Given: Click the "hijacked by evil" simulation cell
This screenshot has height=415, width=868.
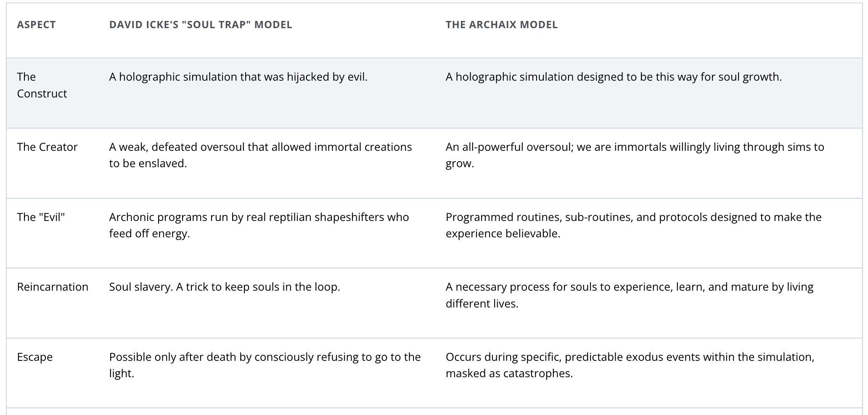Looking at the screenshot, I should [x=238, y=77].
